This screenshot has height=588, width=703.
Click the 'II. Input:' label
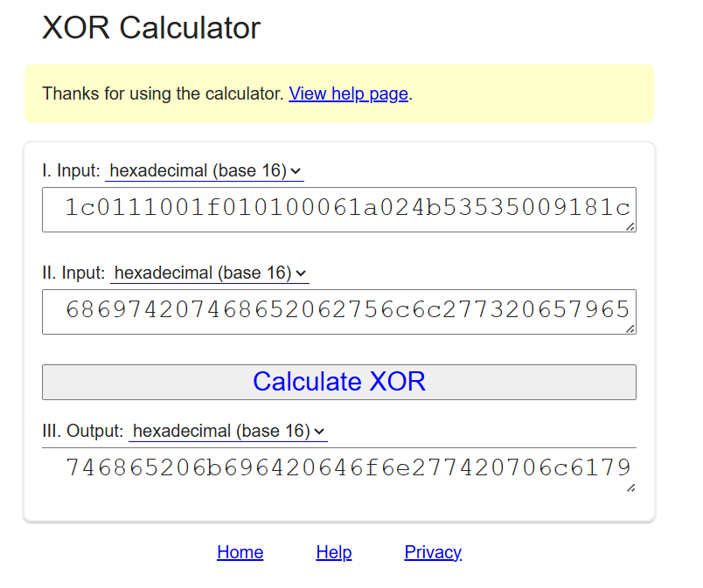click(x=73, y=273)
